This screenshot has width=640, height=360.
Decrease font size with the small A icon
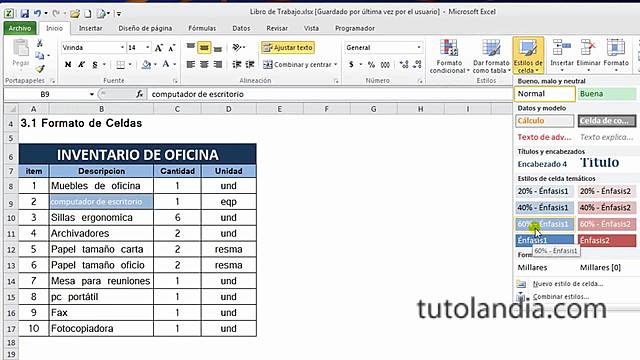coord(171,48)
